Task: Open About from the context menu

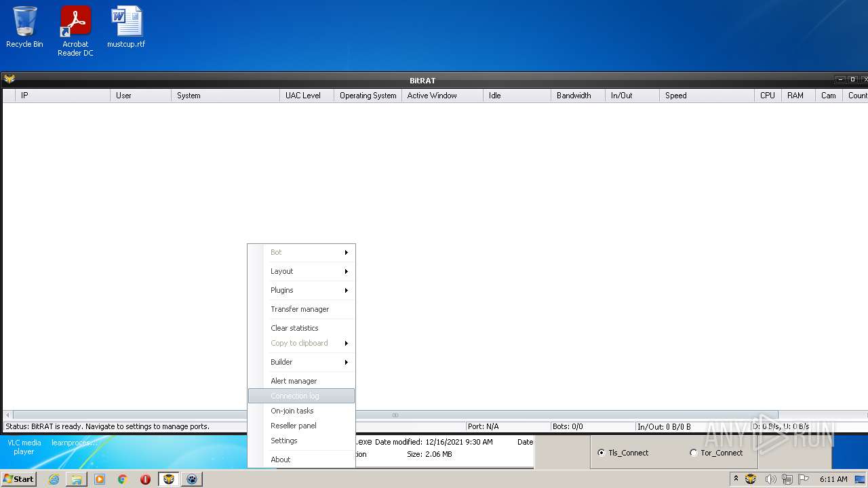Action: 302,460
